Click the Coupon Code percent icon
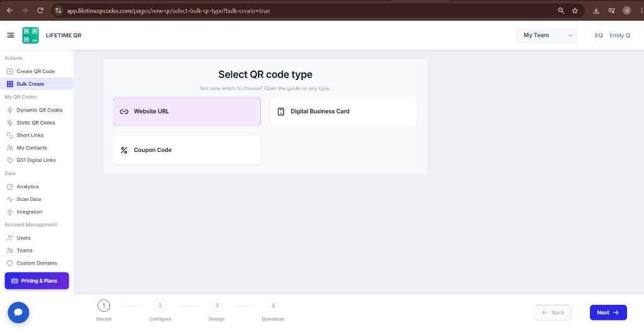 point(124,150)
